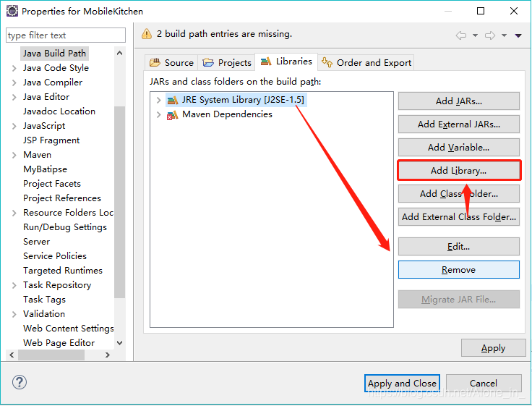Click the Apply and Close button
This screenshot has height=406, width=532.
402,384
